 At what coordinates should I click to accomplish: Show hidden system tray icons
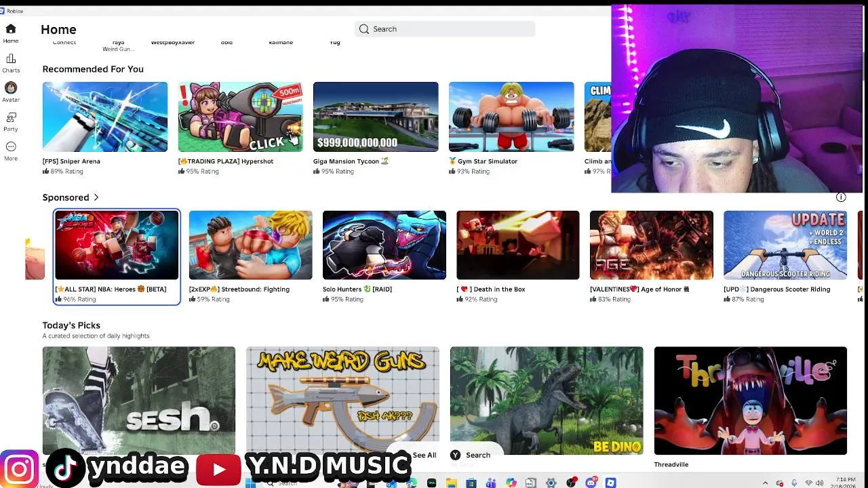pyautogui.click(x=766, y=483)
